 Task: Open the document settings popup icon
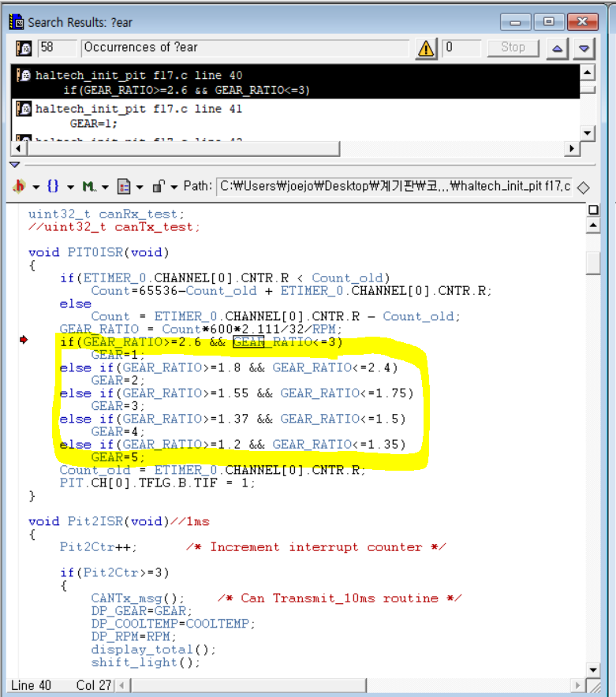click(x=124, y=186)
